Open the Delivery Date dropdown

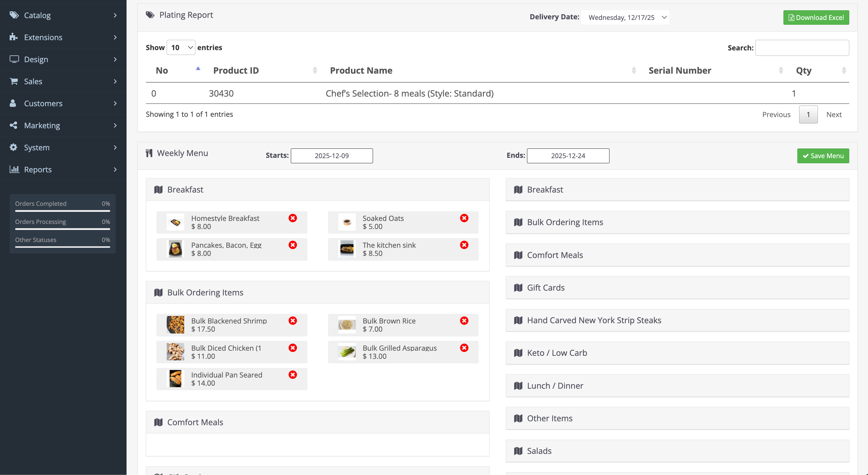625,18
